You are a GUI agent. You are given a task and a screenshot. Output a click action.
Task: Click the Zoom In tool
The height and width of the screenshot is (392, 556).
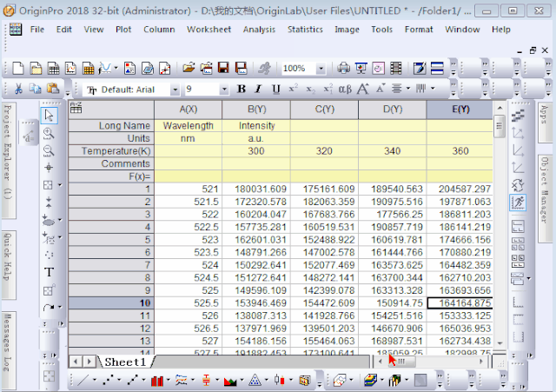pyautogui.click(x=50, y=133)
